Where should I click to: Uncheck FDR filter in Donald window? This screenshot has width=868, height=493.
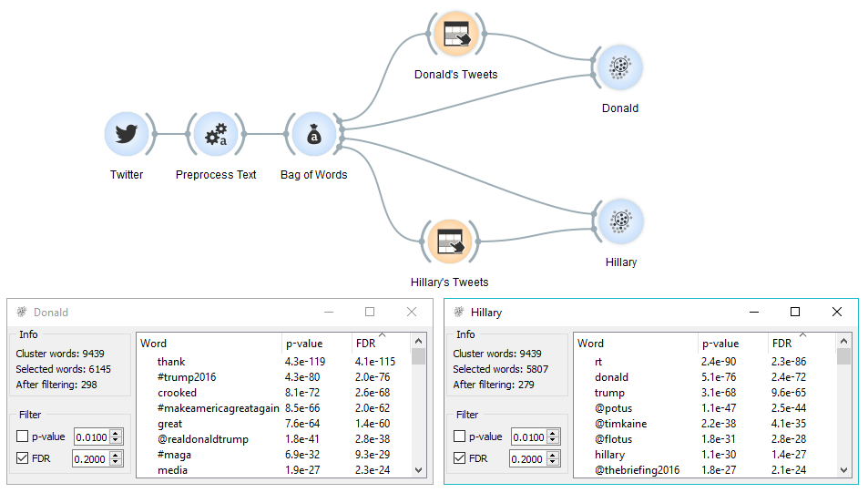(x=22, y=458)
